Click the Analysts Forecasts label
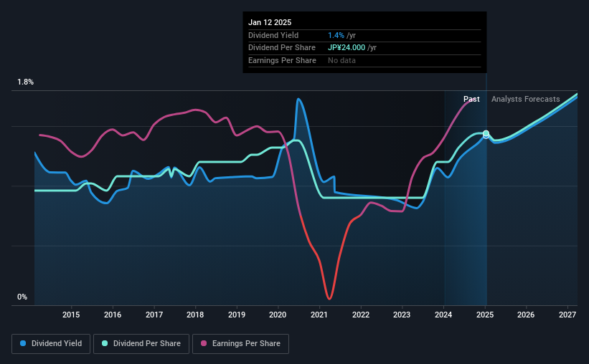Image resolution: width=589 pixels, height=364 pixels. pos(526,99)
